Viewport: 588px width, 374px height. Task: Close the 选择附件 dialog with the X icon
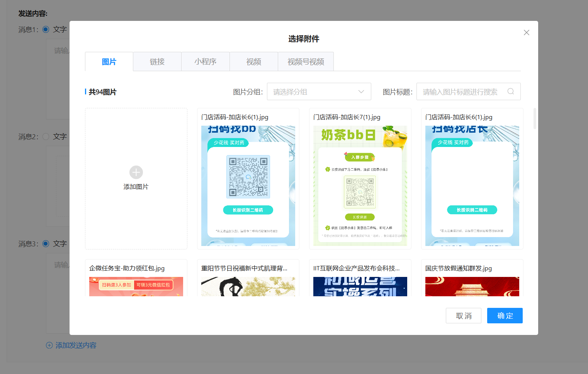526,32
